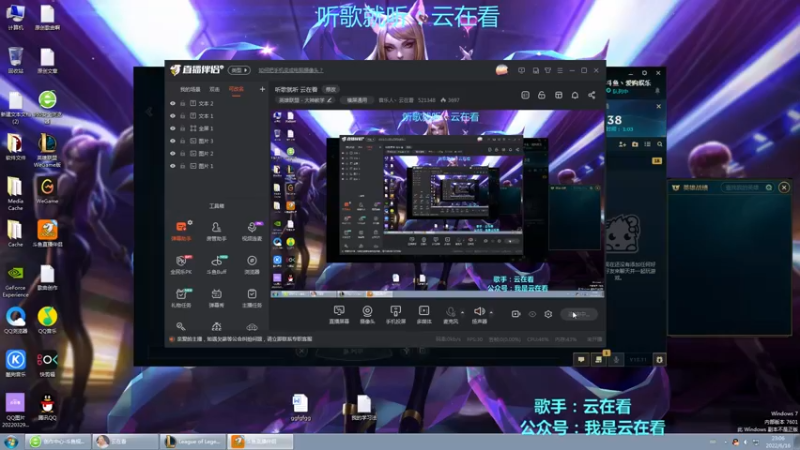Toggle visibility eye for 图片 1 layer
Screen dimensions: 800x450
tap(172, 166)
